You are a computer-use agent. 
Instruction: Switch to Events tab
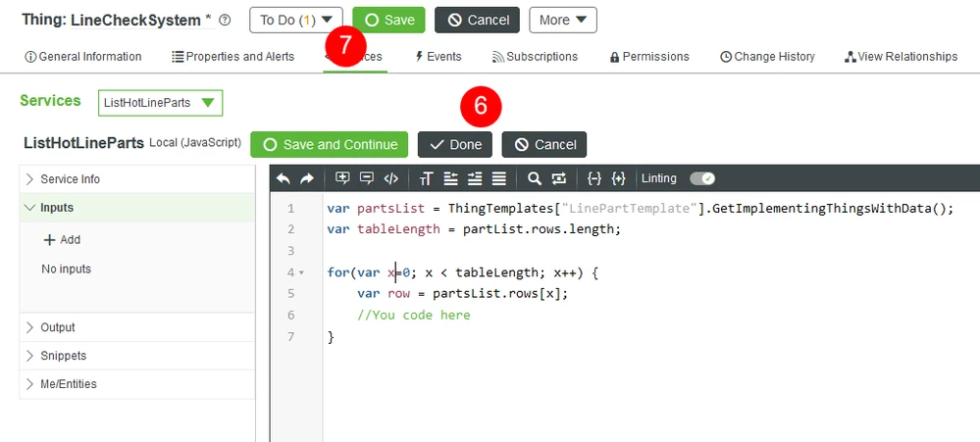pos(438,57)
